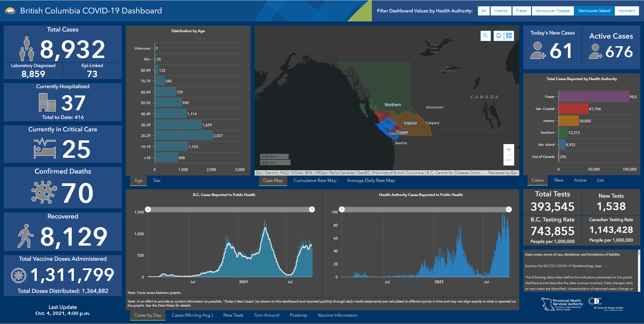Zoom out on the map

coord(508,160)
